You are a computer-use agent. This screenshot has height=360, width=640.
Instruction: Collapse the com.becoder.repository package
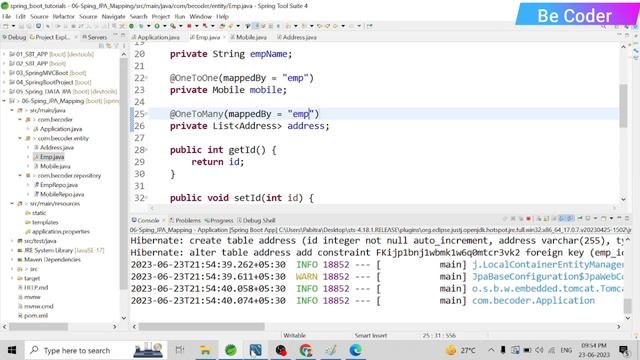pyautogui.click(x=20, y=176)
